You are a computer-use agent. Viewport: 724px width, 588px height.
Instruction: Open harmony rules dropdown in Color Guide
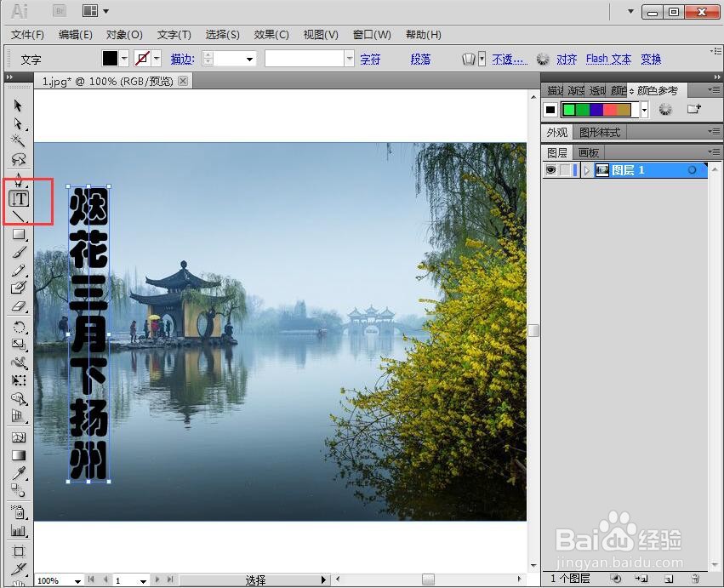point(645,110)
